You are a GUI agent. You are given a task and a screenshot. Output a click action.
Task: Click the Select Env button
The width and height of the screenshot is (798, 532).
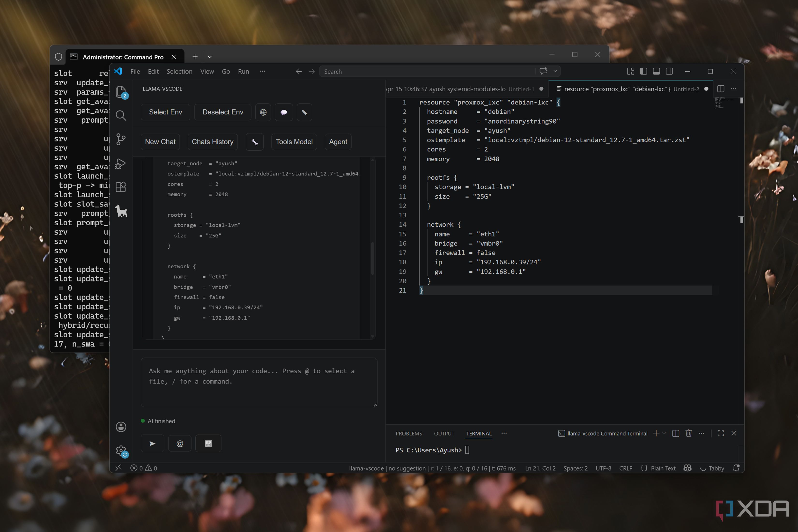tap(166, 112)
